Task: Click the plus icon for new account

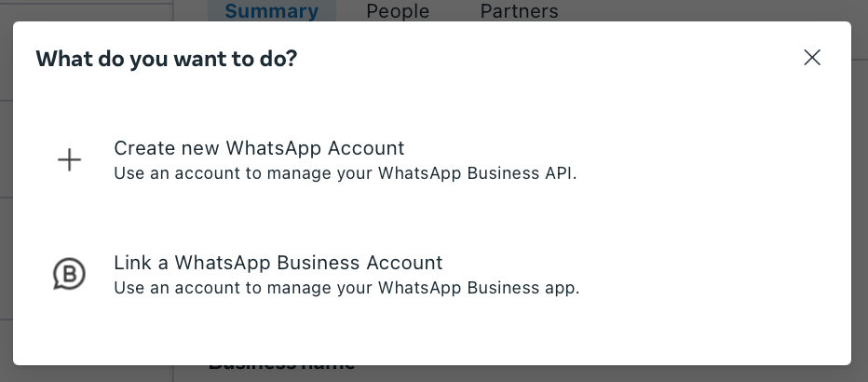Action: point(69,160)
